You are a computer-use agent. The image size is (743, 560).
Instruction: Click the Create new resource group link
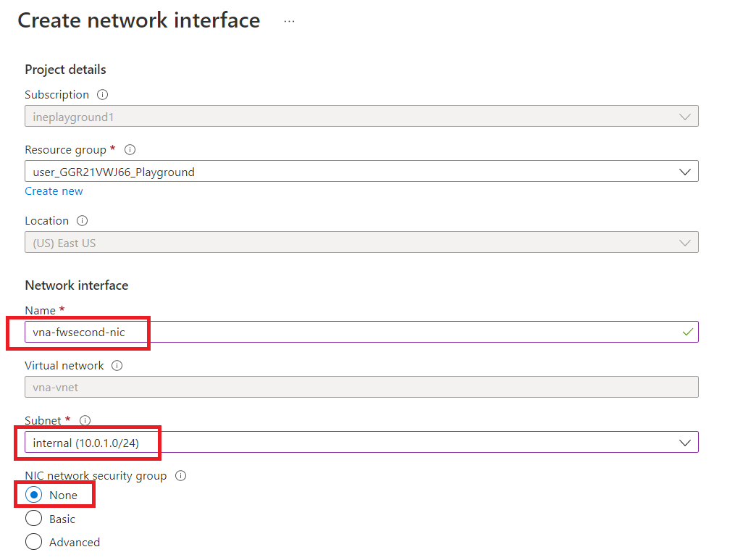point(54,191)
